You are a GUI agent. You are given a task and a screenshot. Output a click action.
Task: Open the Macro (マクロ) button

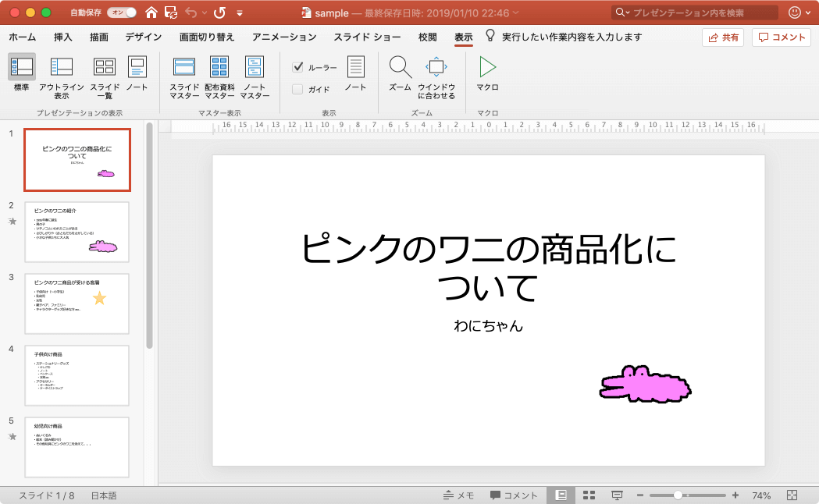point(487,75)
